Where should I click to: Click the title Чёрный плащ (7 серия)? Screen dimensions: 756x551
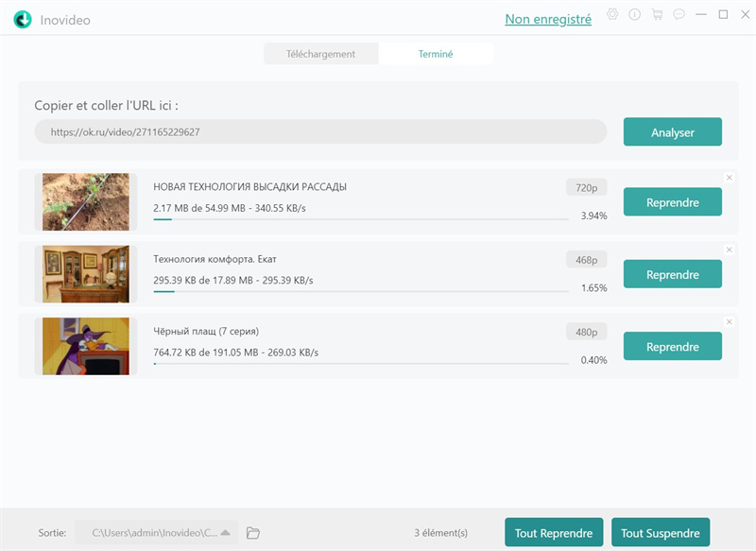[206, 331]
